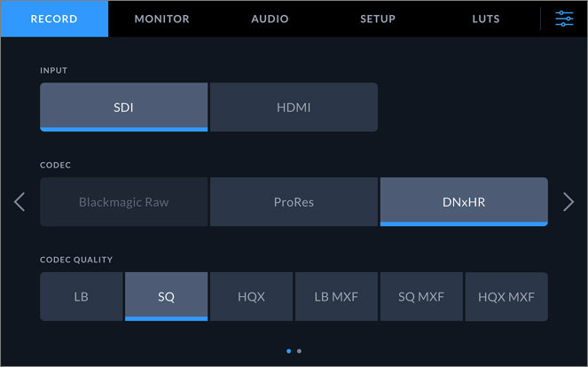Open the LUTs tab

tap(486, 19)
